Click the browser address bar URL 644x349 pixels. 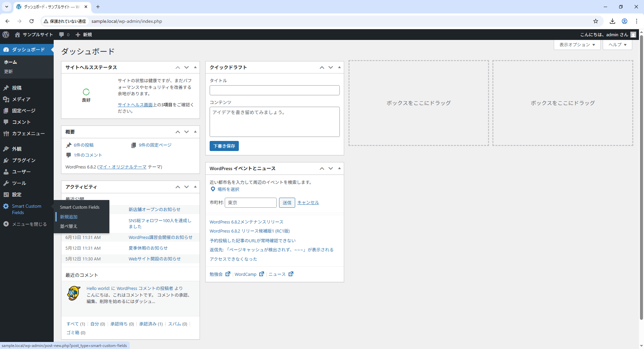[x=127, y=21]
